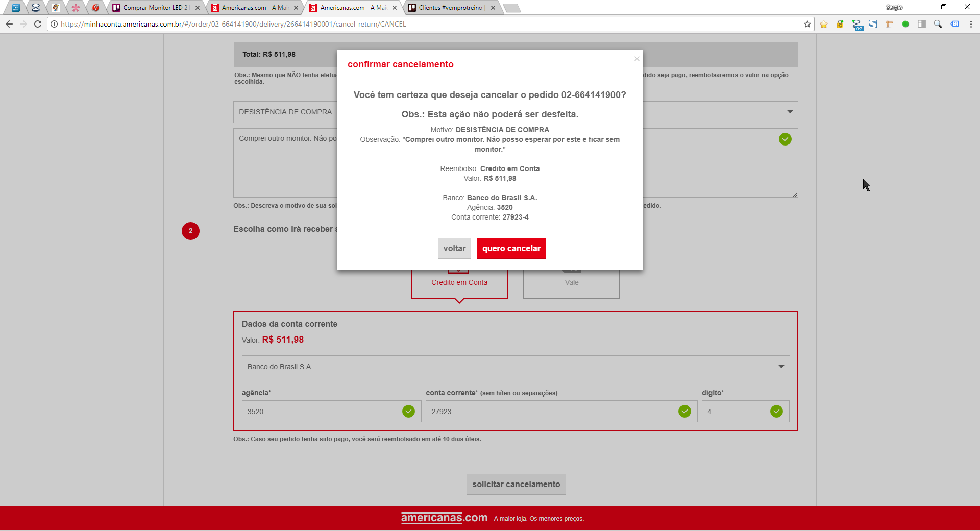Open the green circle extension
The height and width of the screenshot is (531, 980).
905,24
